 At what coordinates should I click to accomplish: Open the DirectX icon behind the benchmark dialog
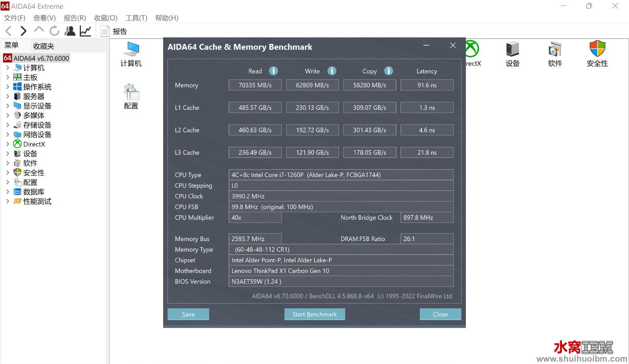point(473,54)
